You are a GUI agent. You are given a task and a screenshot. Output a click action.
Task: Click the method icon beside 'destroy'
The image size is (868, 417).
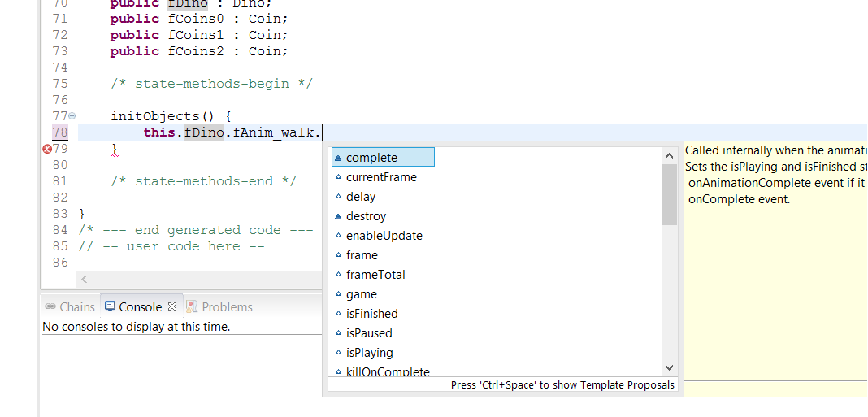coord(338,216)
